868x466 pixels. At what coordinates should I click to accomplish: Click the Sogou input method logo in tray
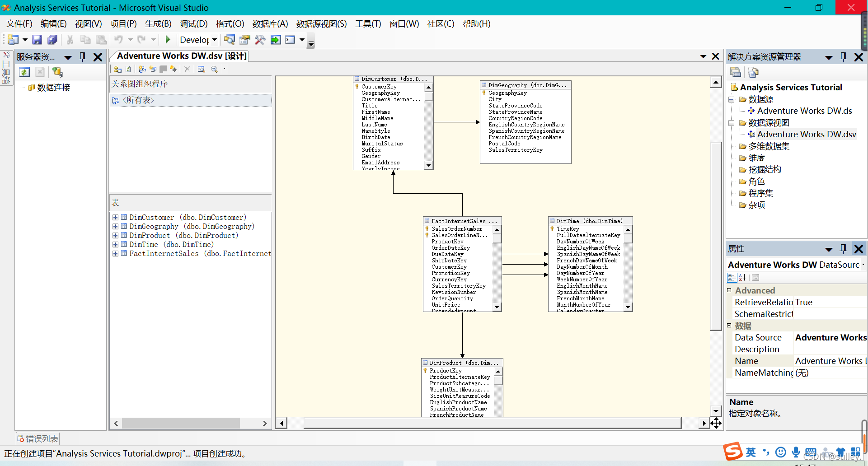[732, 452]
